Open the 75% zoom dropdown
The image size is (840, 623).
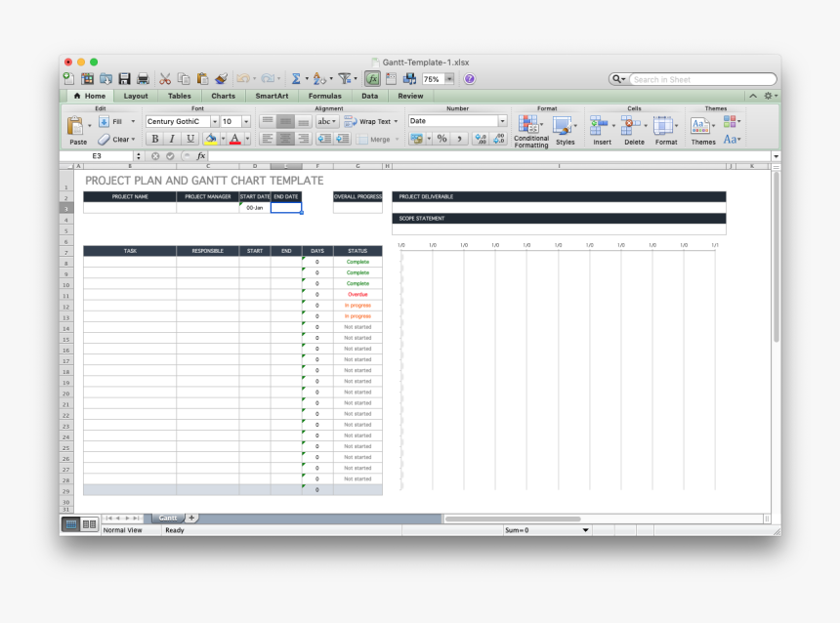(449, 79)
